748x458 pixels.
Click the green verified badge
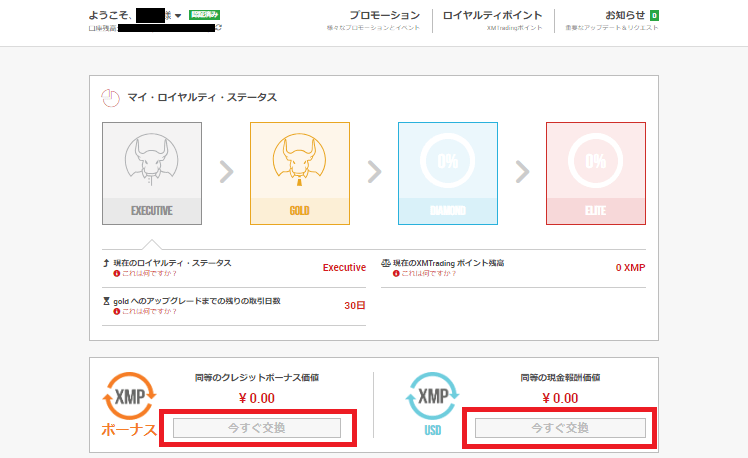click(204, 15)
